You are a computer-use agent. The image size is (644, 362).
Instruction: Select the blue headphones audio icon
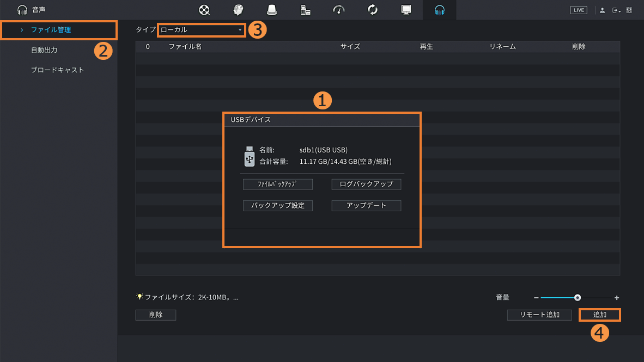440,10
